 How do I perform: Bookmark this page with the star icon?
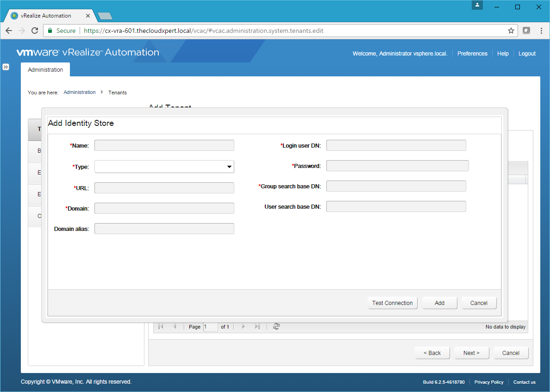511,31
